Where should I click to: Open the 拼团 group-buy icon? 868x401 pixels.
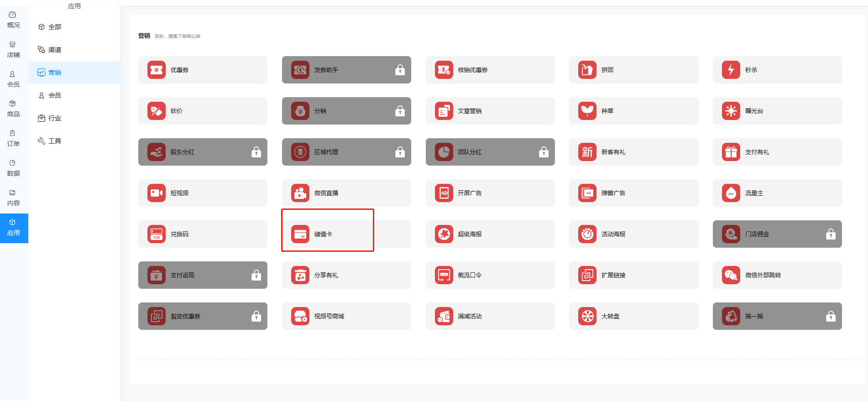(x=587, y=70)
